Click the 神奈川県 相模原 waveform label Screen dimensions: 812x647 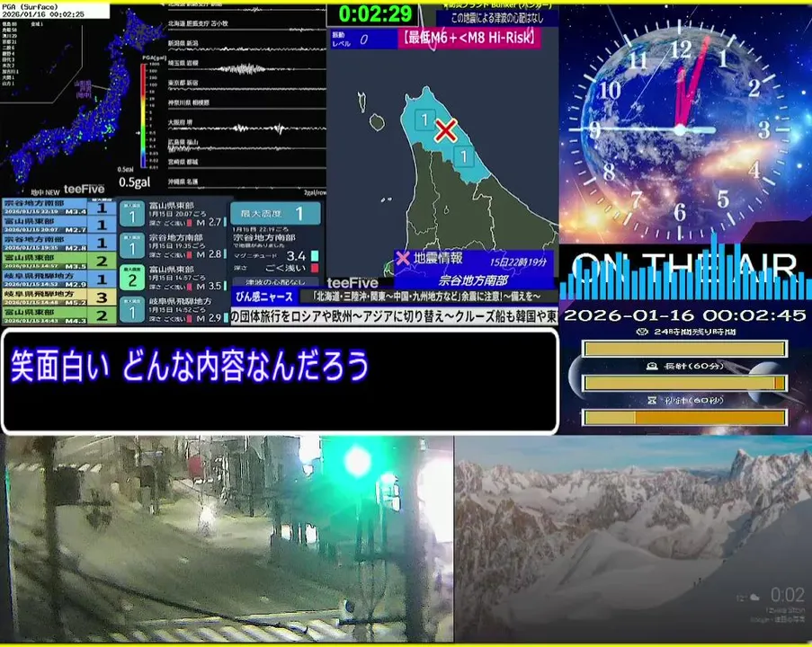(189, 103)
